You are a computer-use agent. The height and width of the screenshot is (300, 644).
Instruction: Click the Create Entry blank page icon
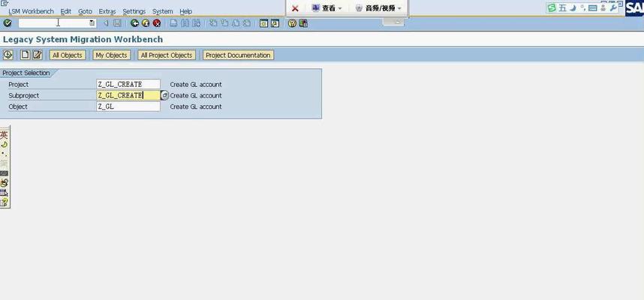[26, 55]
